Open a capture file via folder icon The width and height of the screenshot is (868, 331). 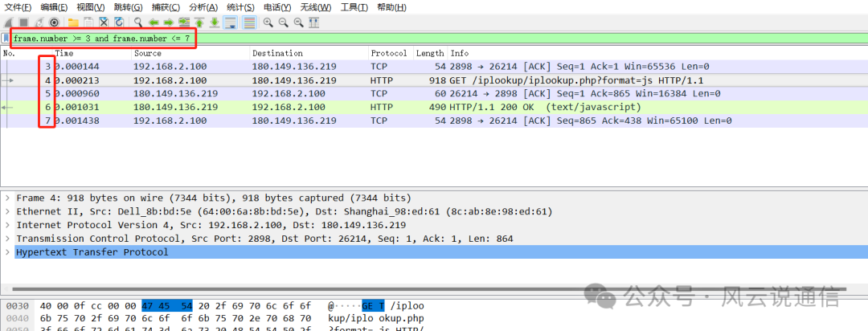[73, 22]
